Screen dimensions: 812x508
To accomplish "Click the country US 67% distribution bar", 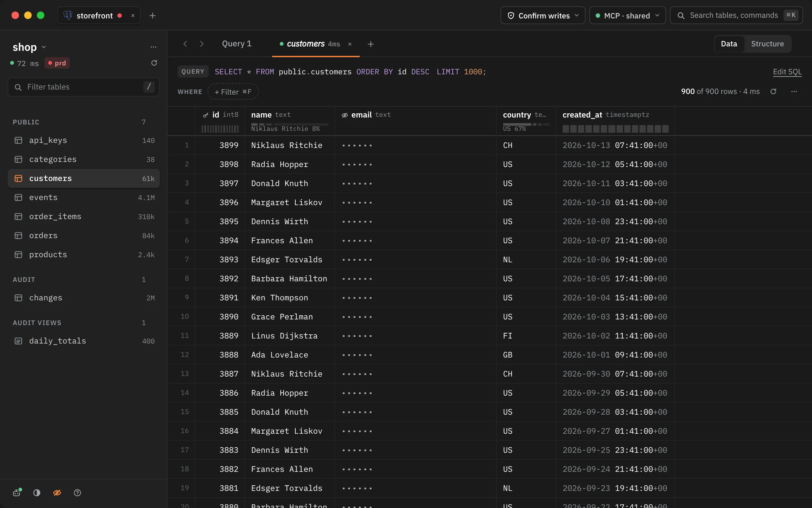I will (526, 125).
